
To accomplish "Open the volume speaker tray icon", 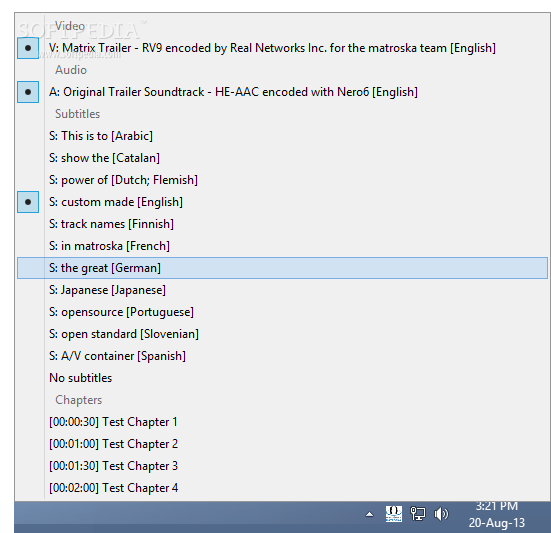I will pos(441,514).
